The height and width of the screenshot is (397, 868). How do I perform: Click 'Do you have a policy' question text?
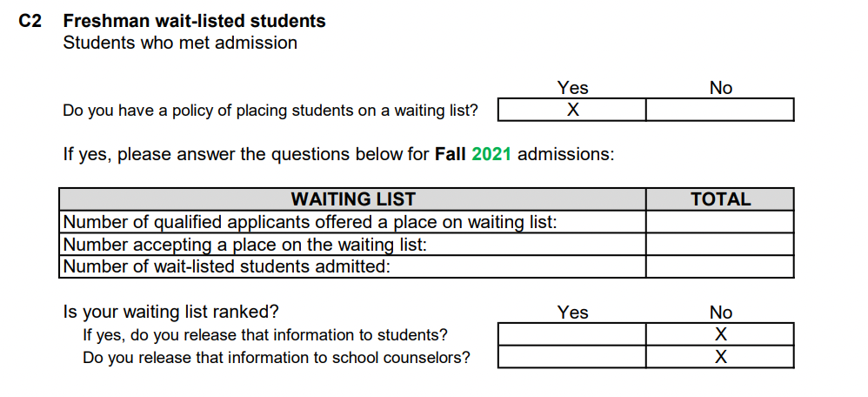270,111
